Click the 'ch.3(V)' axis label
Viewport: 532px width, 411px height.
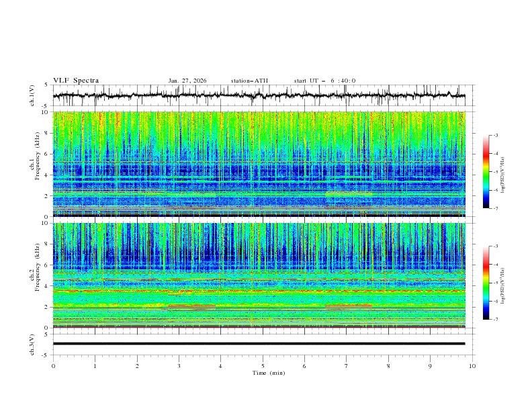pos(32,345)
